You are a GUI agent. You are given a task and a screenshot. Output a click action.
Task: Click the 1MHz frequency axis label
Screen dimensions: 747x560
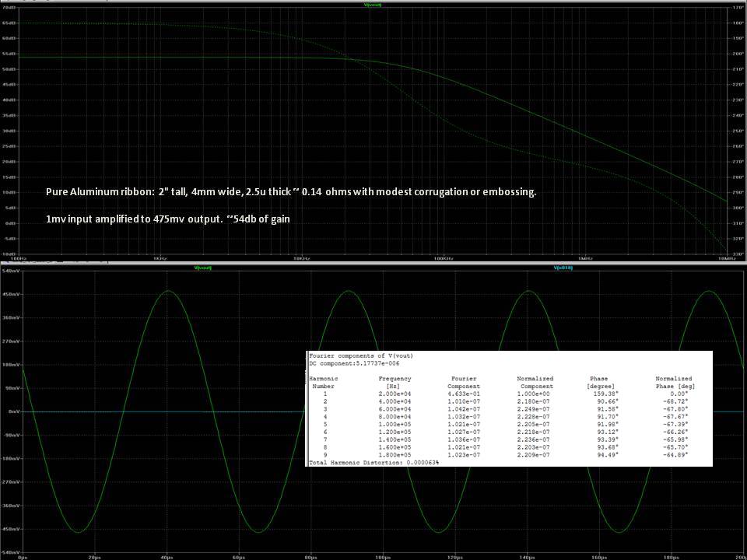coord(585,258)
